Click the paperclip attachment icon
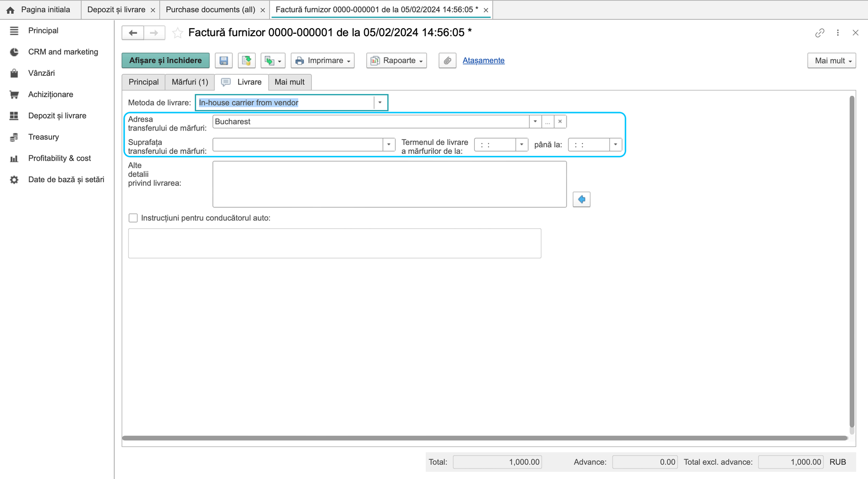The height and width of the screenshot is (479, 868). coord(448,61)
